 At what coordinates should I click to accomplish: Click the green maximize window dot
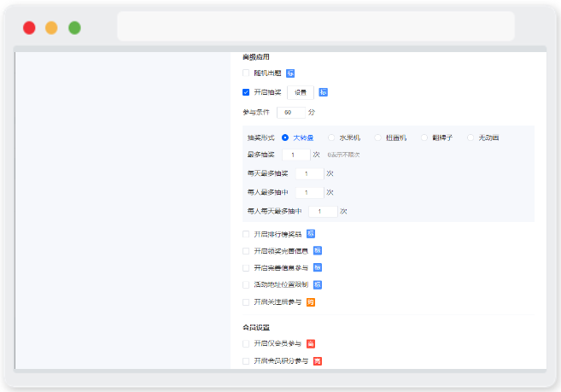coord(75,28)
